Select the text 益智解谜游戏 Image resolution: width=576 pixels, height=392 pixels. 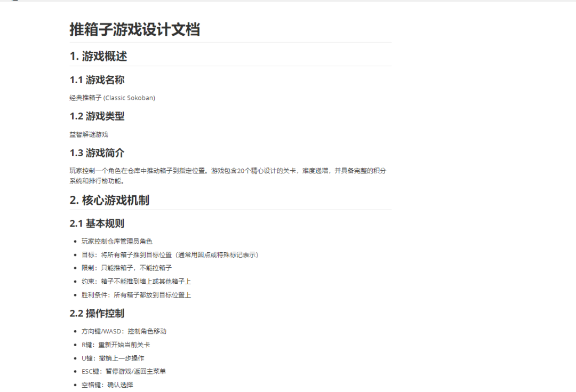(x=89, y=134)
